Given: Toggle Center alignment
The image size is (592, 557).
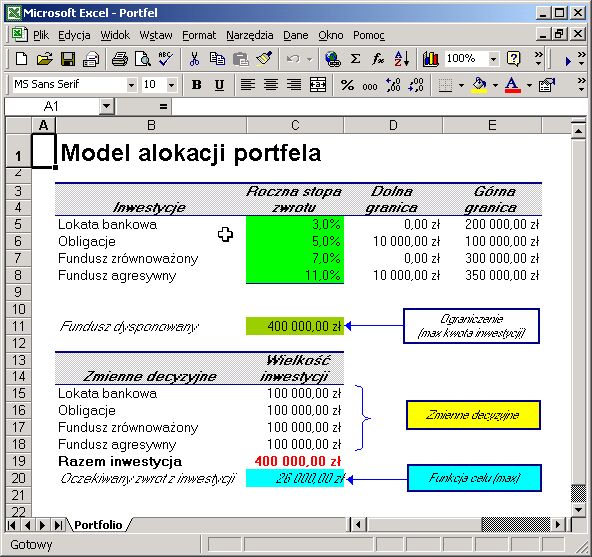Looking at the screenshot, I should coord(271,85).
